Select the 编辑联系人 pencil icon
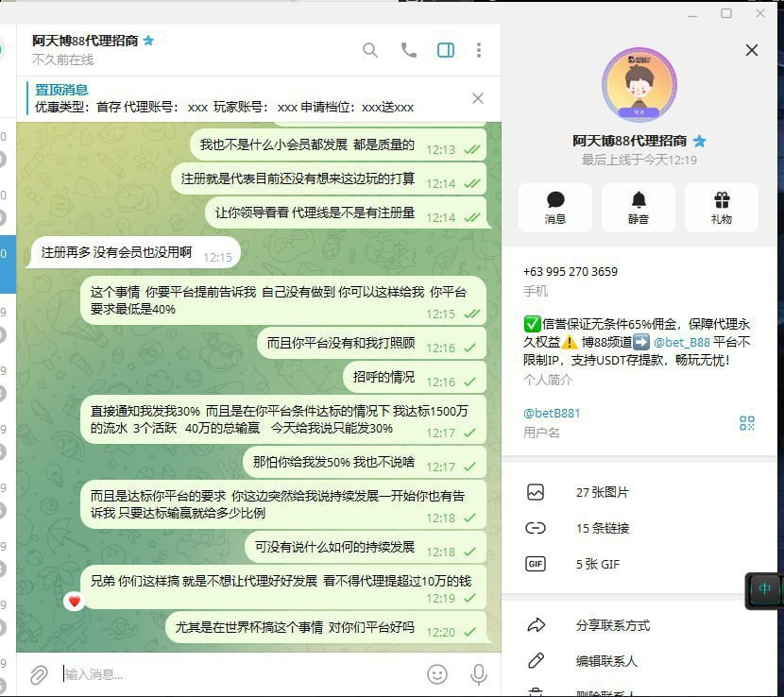This screenshot has width=784, height=697. pyautogui.click(x=537, y=661)
